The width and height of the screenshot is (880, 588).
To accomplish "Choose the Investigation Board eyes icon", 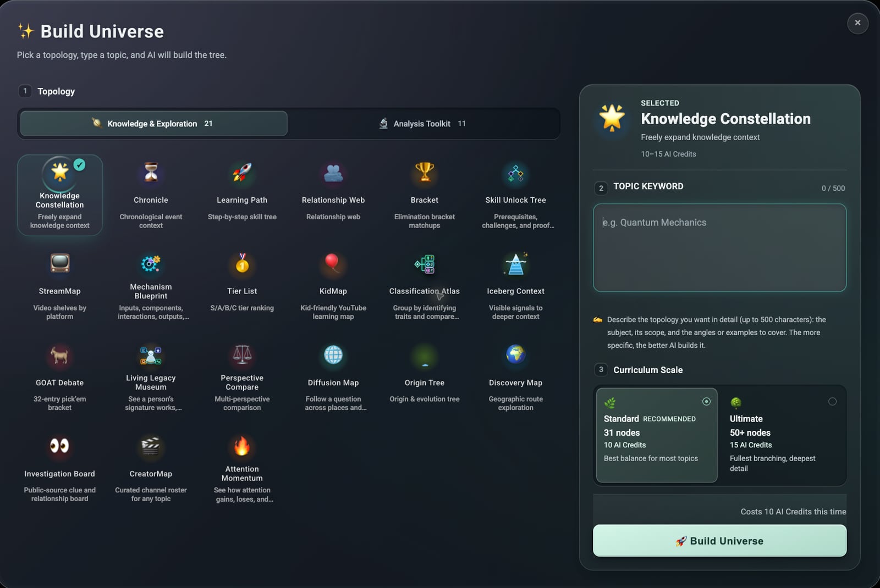I will tap(59, 446).
